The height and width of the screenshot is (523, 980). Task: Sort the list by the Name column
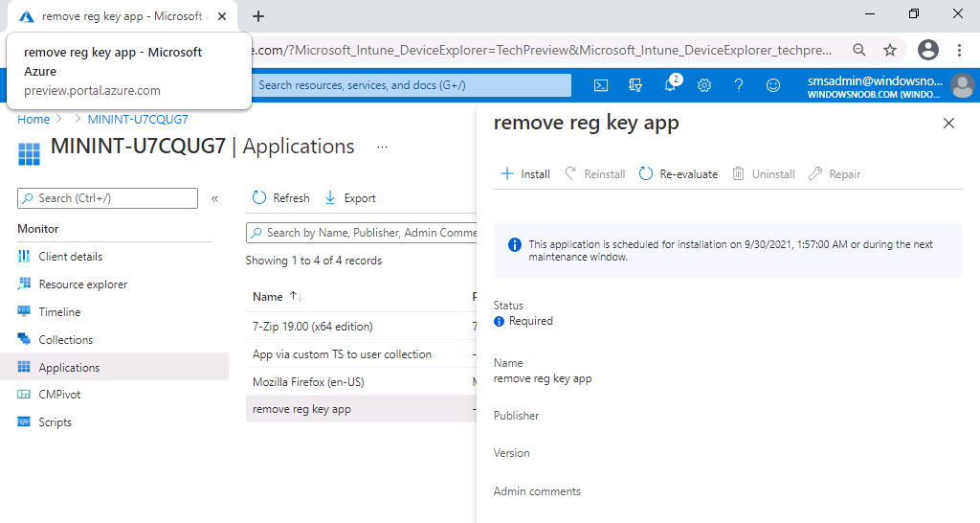point(278,297)
